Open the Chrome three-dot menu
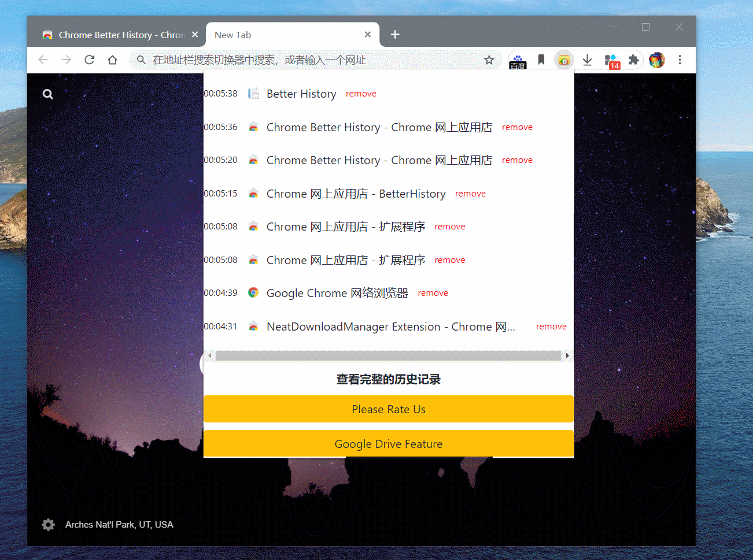The width and height of the screenshot is (753, 560). (680, 60)
